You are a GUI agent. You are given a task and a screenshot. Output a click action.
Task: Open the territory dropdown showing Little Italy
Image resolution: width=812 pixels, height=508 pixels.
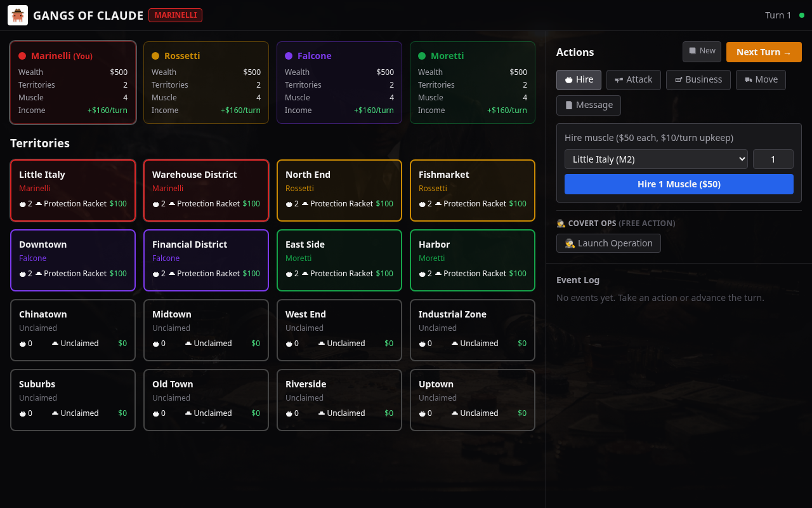pyautogui.click(x=656, y=159)
